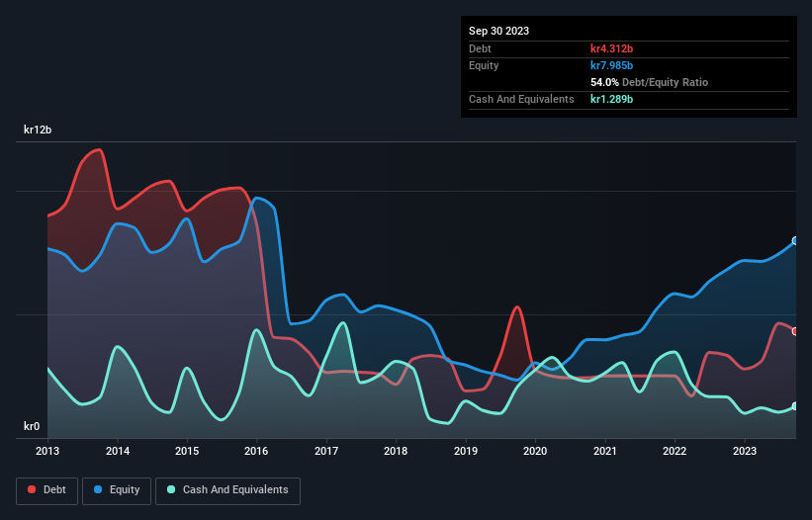Click the Debt value kr4.312b in tooltip
The width and height of the screenshot is (812, 520).
click(611, 48)
